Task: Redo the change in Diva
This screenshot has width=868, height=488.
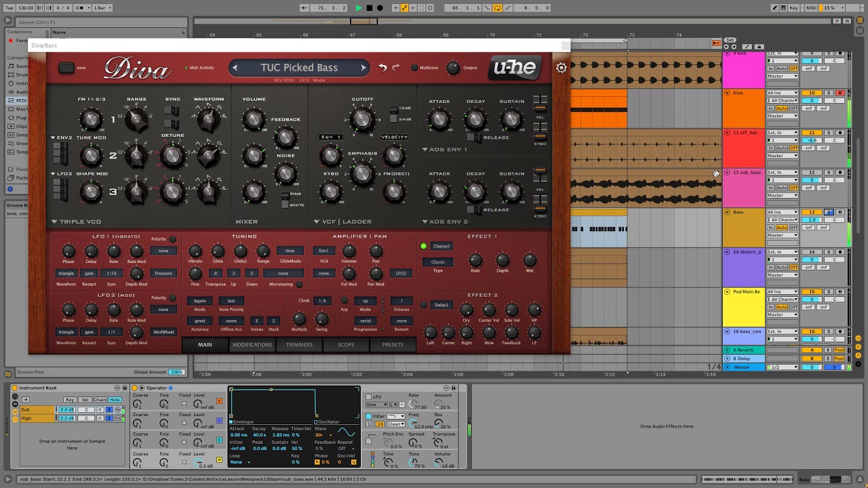Action: coord(396,68)
